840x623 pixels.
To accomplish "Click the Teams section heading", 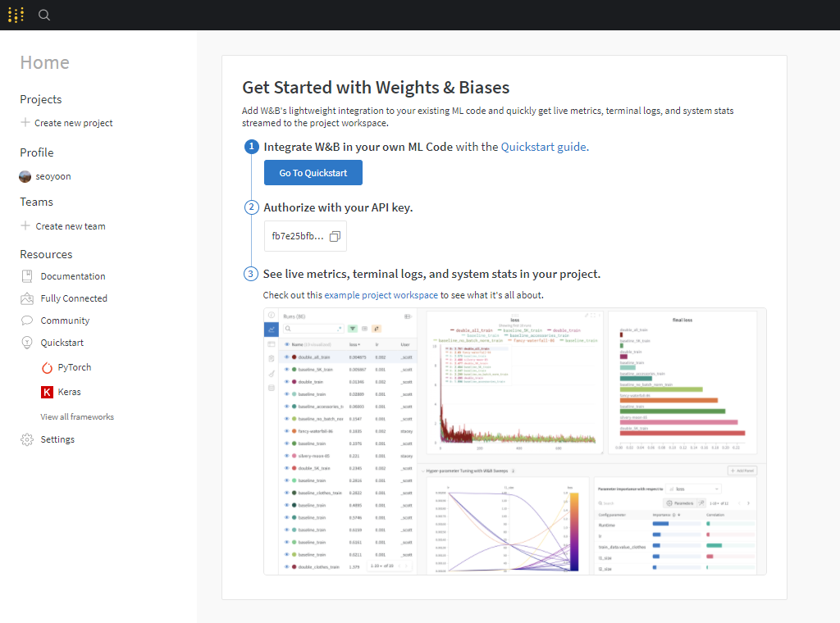I will point(36,202).
